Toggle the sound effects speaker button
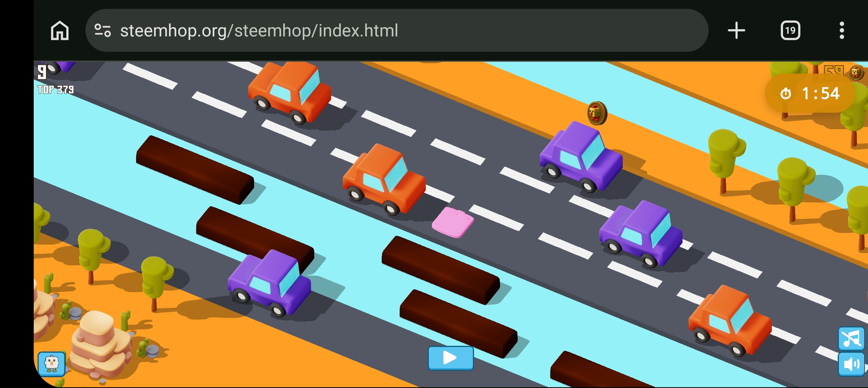This screenshot has width=868, height=388. point(851,364)
